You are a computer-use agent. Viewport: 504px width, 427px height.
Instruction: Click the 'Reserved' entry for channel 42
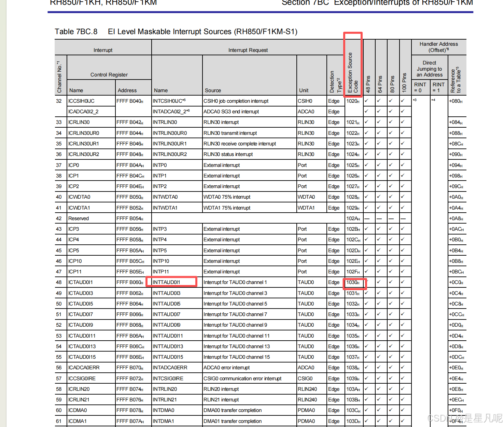point(79,218)
